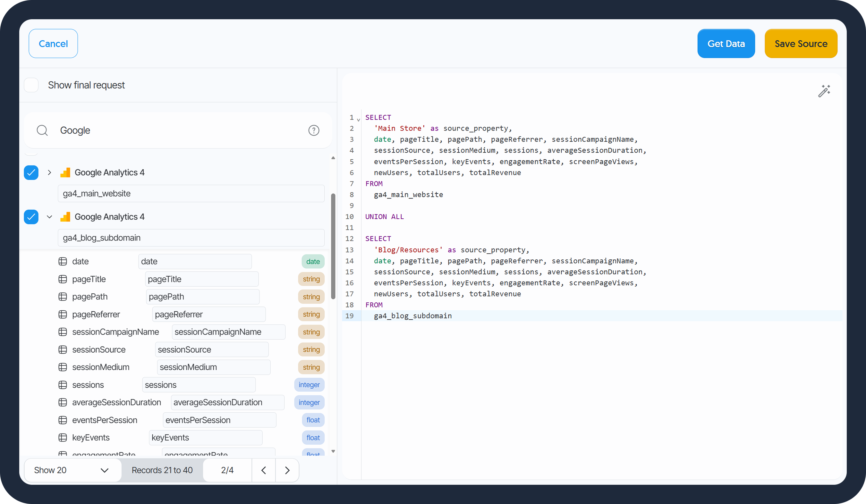Toggle Show final request checkbox
Screen dimensions: 866x504
coord(31,85)
